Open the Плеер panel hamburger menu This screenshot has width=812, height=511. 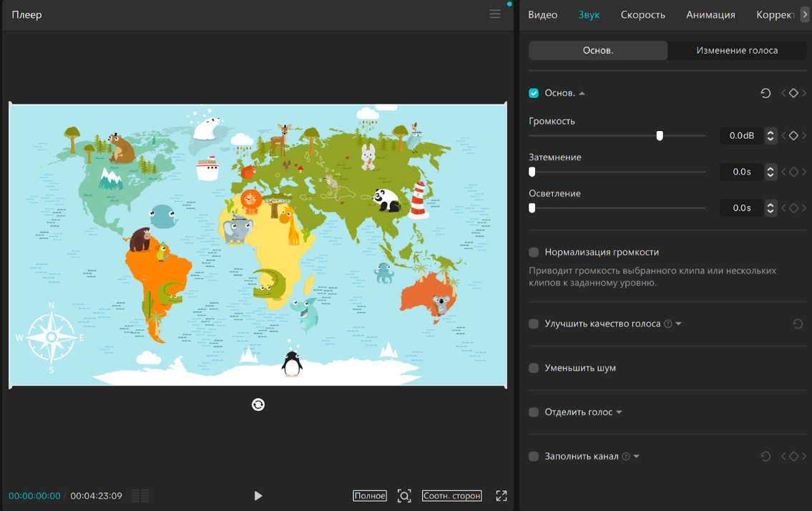click(495, 14)
